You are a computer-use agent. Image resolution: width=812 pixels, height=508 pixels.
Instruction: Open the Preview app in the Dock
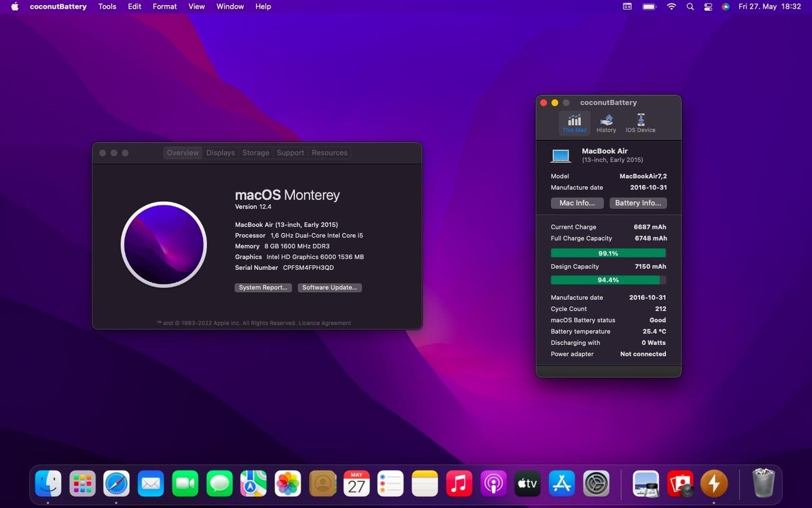pyautogui.click(x=646, y=484)
